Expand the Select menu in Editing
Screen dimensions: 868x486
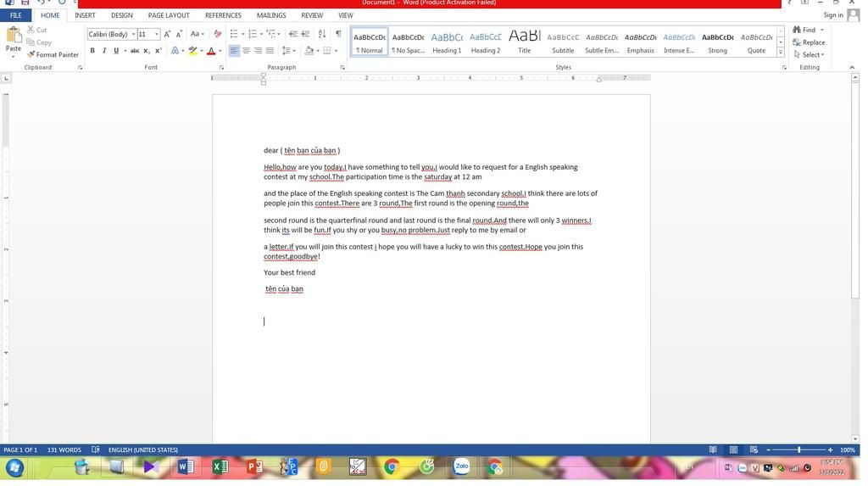[809, 54]
